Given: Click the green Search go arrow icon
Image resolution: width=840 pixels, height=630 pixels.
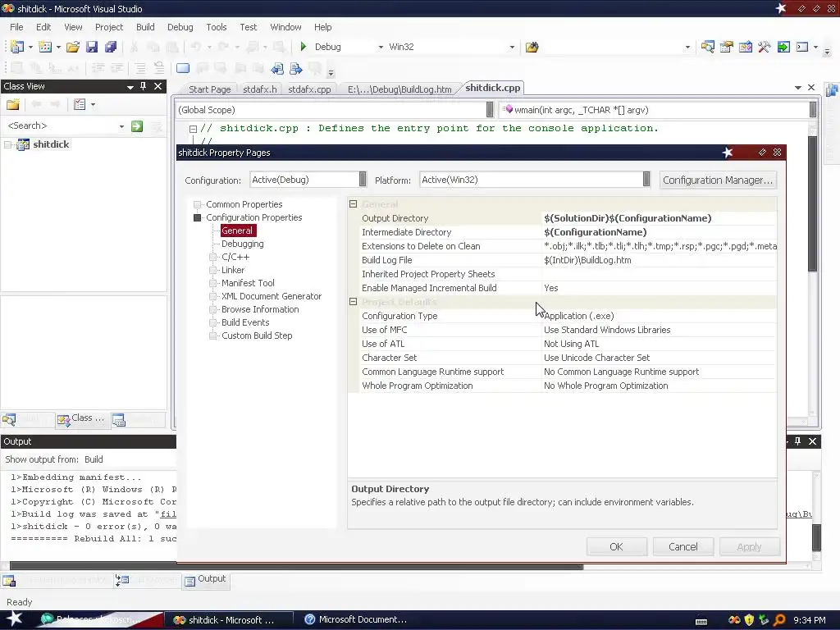Looking at the screenshot, I should pos(137,126).
